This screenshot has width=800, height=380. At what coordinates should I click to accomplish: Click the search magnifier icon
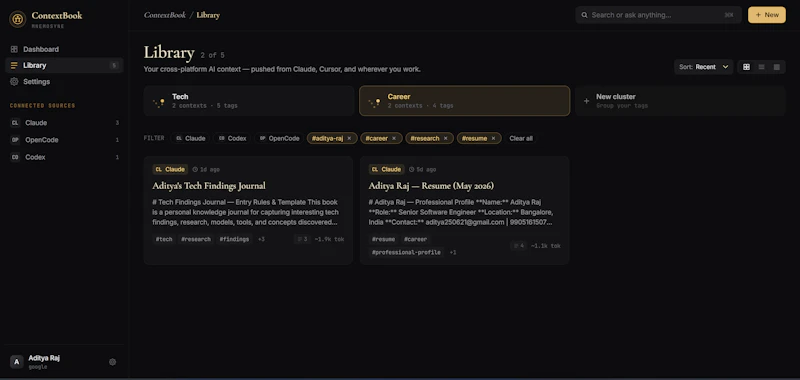585,15
